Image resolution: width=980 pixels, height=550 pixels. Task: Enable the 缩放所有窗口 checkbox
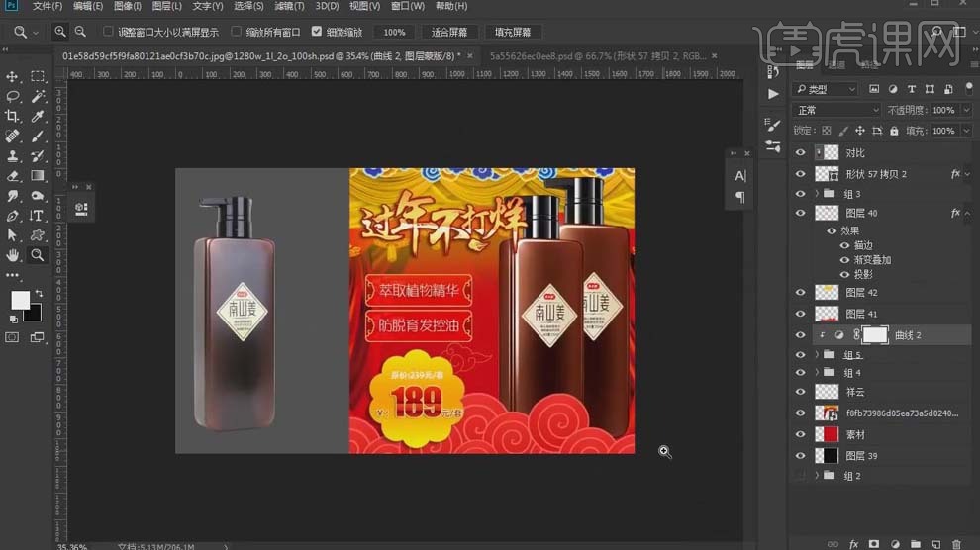pos(237,32)
